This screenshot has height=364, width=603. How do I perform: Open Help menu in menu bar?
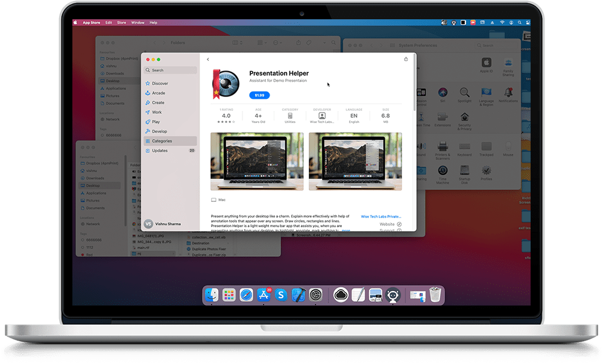tap(153, 23)
